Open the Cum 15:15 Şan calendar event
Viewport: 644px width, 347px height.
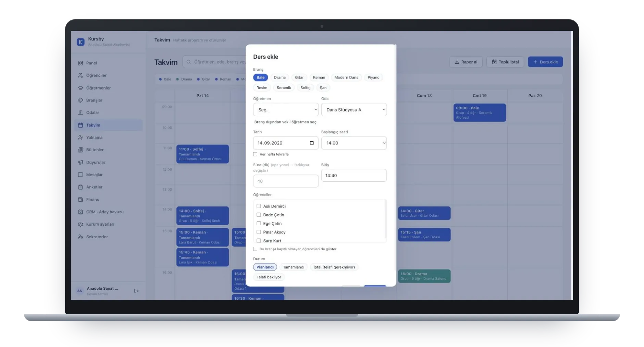click(424, 235)
